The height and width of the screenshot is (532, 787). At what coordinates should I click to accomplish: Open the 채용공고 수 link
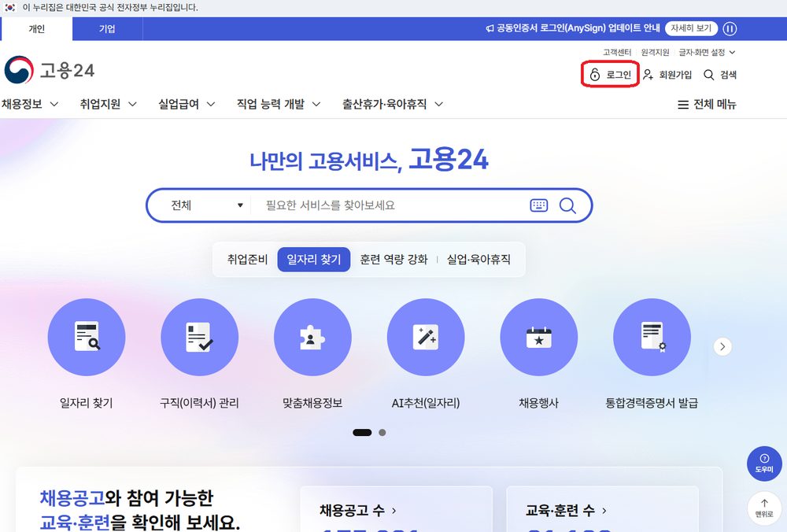point(358,511)
